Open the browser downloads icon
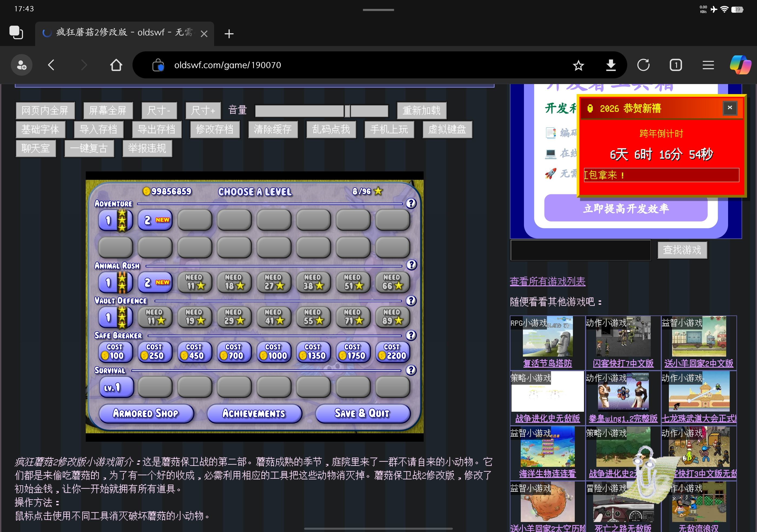The width and height of the screenshot is (757, 532). point(611,65)
